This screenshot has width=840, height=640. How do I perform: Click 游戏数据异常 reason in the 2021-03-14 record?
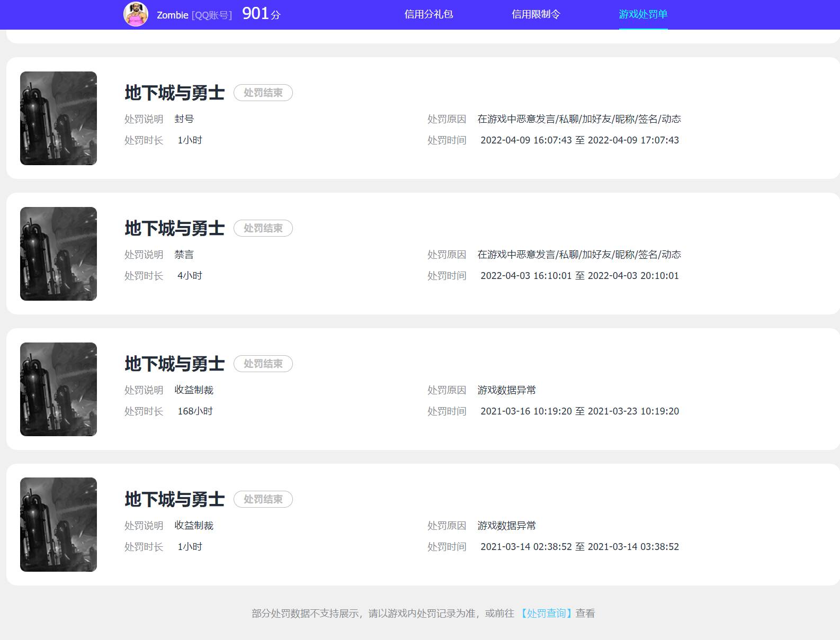coord(507,526)
